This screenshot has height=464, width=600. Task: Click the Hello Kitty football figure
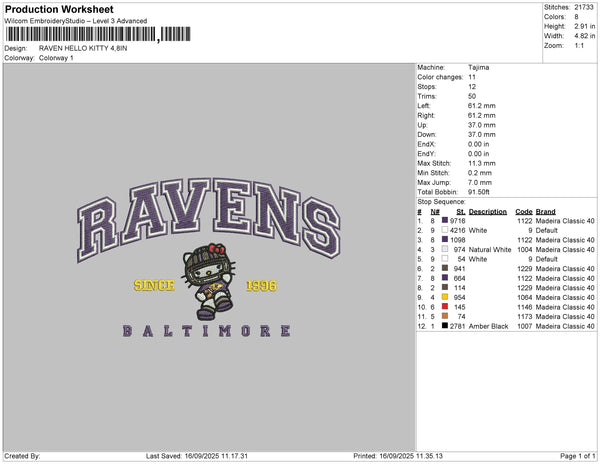[x=209, y=282]
